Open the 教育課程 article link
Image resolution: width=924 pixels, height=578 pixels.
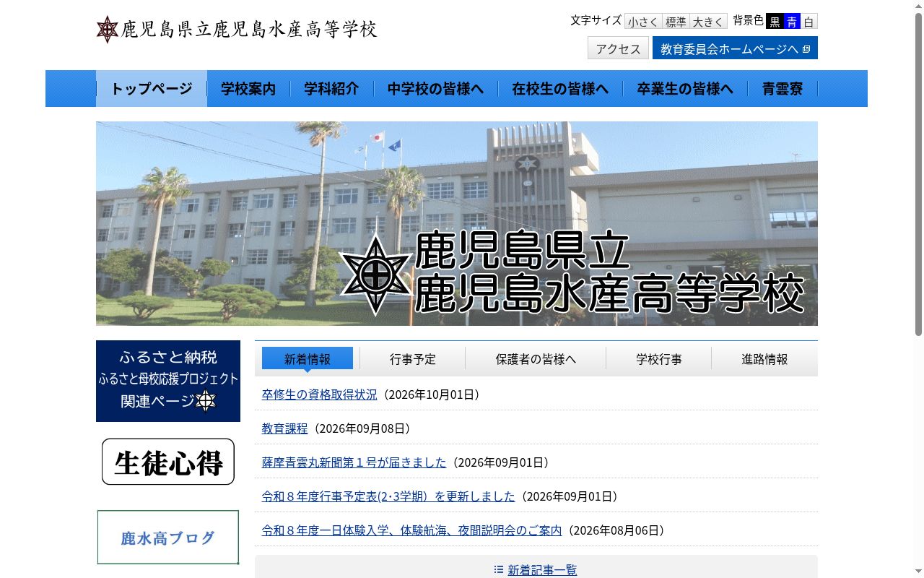(x=285, y=428)
